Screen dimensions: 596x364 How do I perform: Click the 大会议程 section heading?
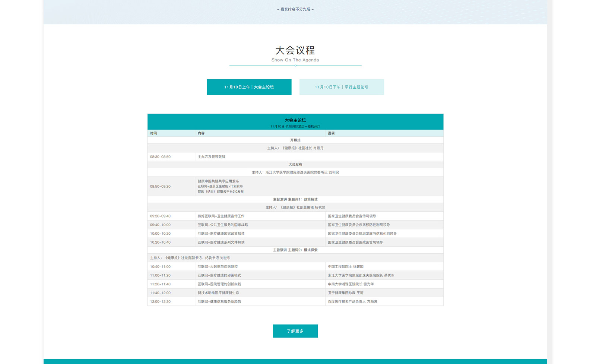[x=295, y=50]
